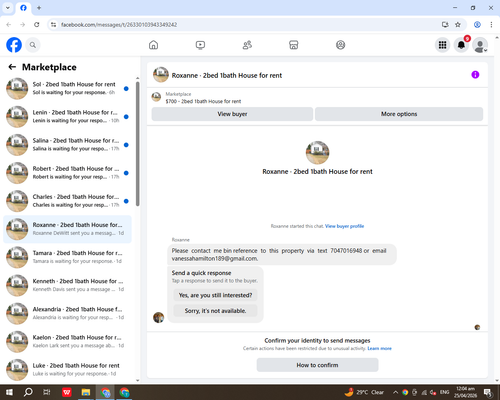Click the conversation list scrollbar
The height and width of the screenshot is (400, 500).
[x=138, y=144]
